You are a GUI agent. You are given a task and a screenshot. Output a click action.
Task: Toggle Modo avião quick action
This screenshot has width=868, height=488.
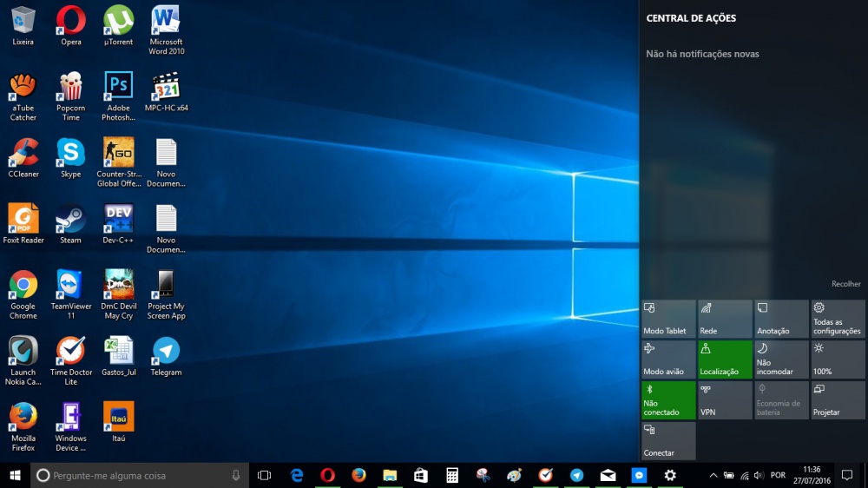(x=668, y=359)
